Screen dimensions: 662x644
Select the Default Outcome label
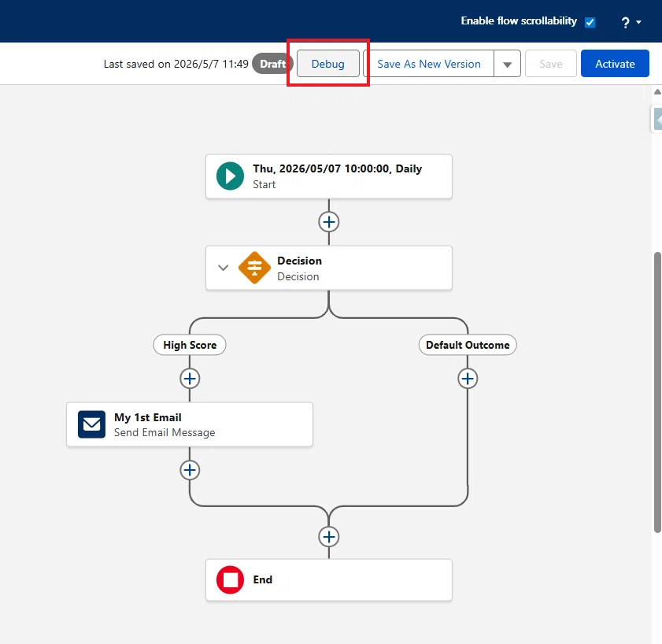tap(468, 345)
